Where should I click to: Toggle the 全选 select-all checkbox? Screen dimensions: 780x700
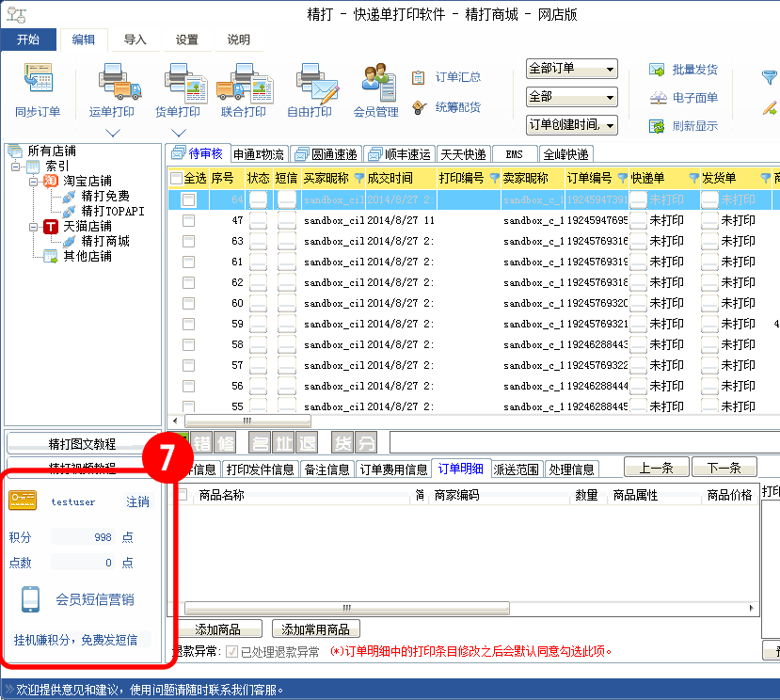click(x=177, y=179)
